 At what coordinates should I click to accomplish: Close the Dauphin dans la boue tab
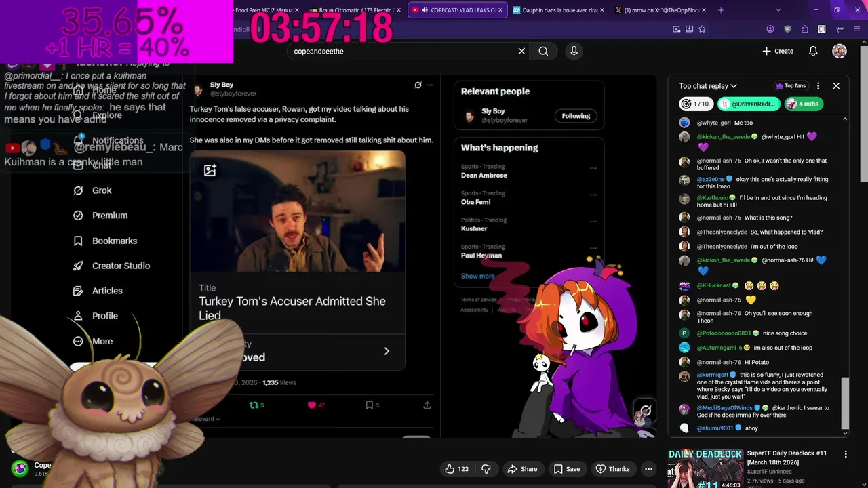coord(603,10)
